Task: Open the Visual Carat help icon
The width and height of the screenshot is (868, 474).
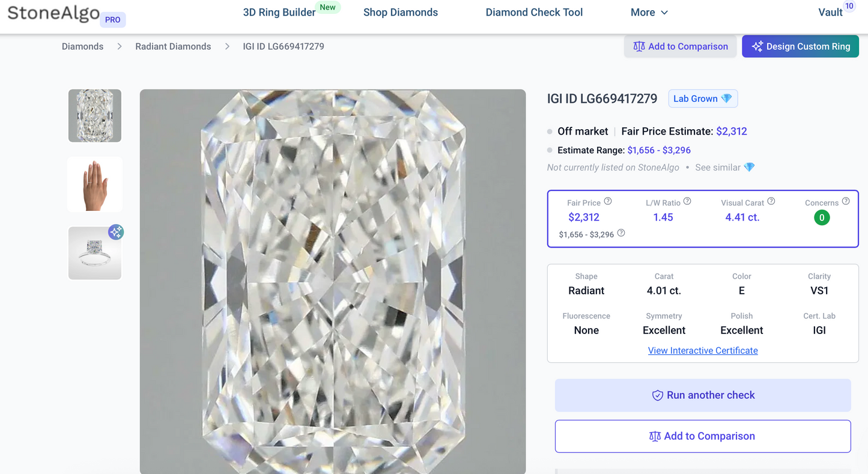Action: (771, 201)
